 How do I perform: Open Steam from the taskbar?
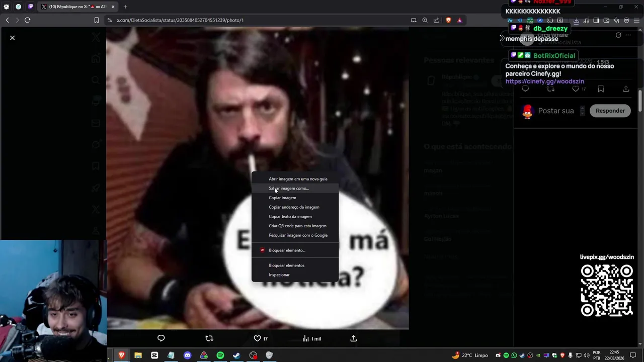(x=236, y=355)
